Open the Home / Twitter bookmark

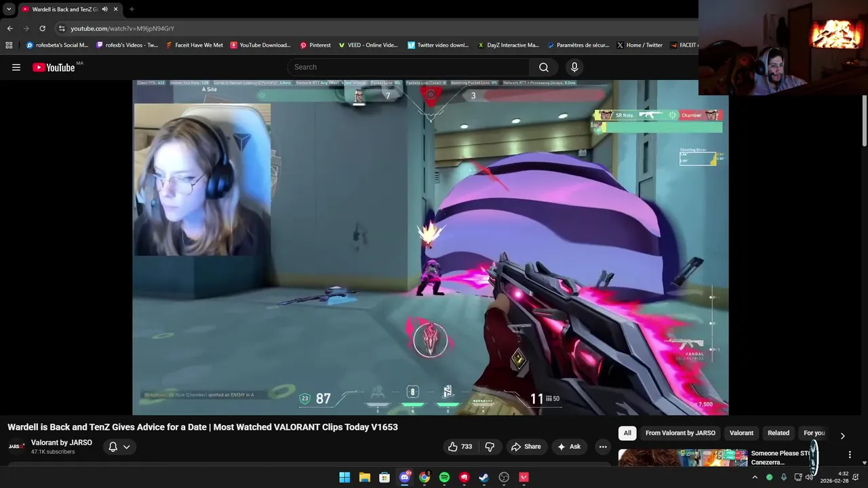coord(639,45)
